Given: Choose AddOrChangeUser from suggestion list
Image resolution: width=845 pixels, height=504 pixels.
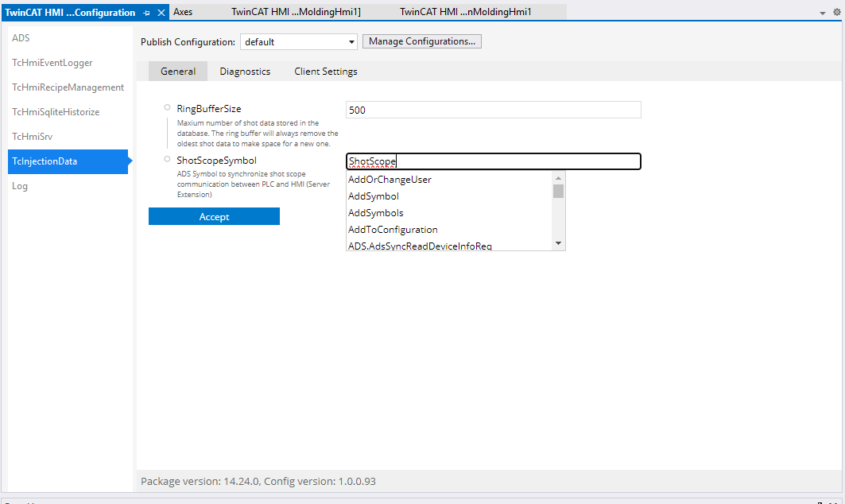Looking at the screenshot, I should point(449,180).
